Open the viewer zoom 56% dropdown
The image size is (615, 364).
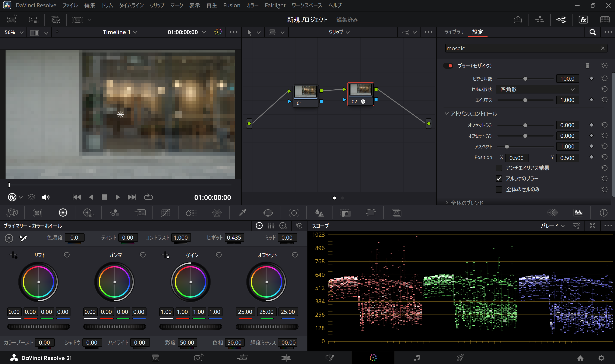pos(14,32)
